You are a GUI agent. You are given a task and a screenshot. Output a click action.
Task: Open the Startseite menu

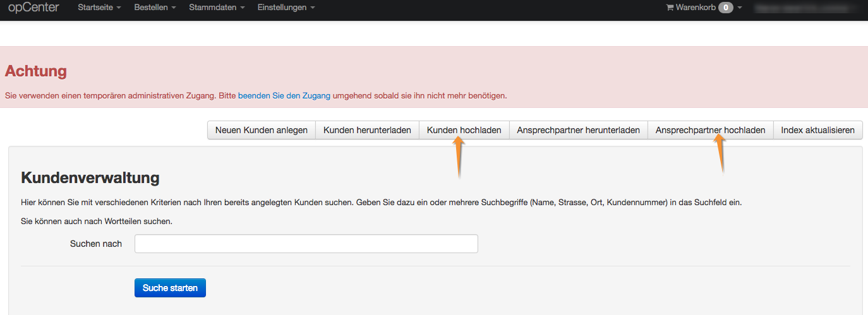pos(99,8)
